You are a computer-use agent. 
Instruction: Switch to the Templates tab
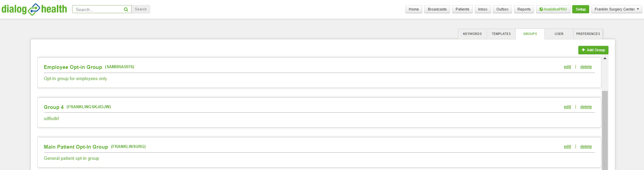pyautogui.click(x=501, y=34)
